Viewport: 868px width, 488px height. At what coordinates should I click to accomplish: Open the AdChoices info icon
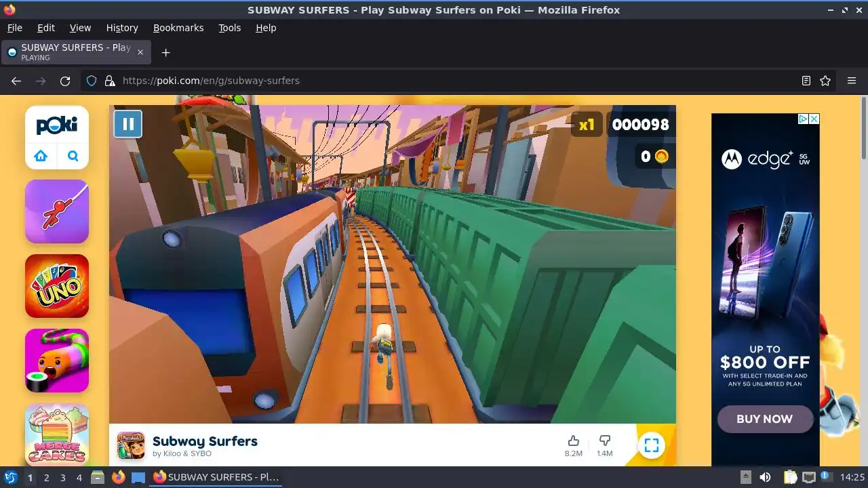coord(803,119)
